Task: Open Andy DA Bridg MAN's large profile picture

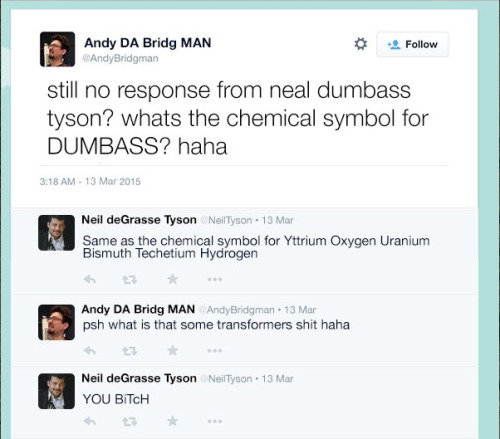Action: click(57, 49)
